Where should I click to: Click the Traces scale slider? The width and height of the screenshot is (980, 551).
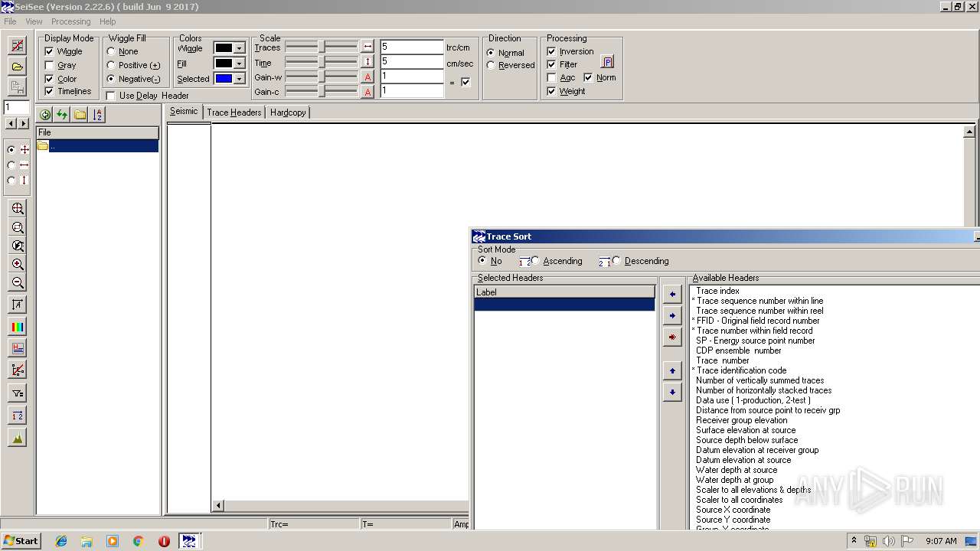[321, 47]
